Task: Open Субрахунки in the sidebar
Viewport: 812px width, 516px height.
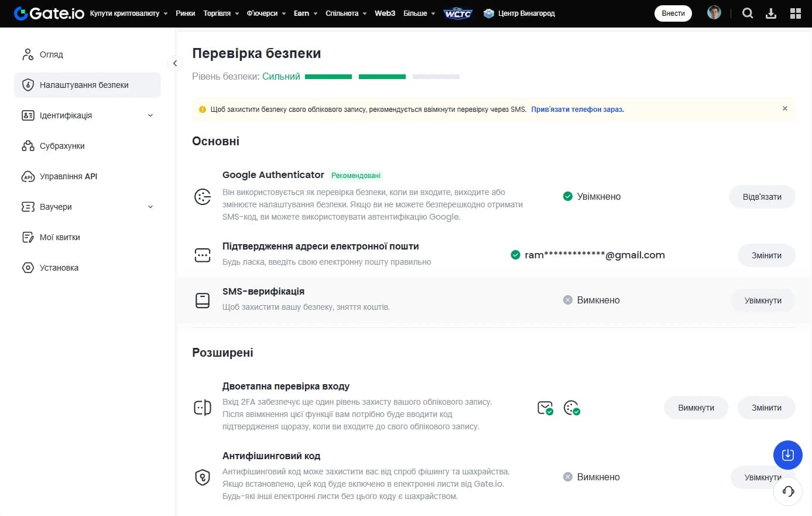Action: 87,146
